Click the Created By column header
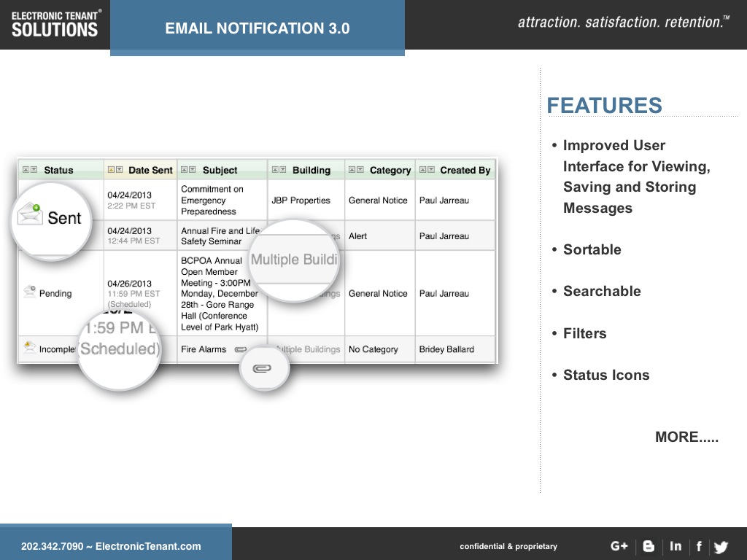 (465, 170)
